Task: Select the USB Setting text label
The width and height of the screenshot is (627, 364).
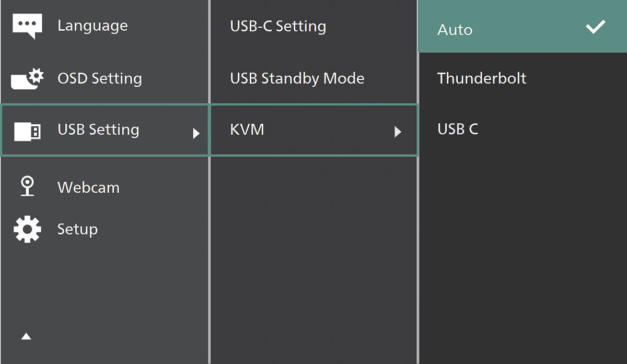Action: tap(98, 130)
